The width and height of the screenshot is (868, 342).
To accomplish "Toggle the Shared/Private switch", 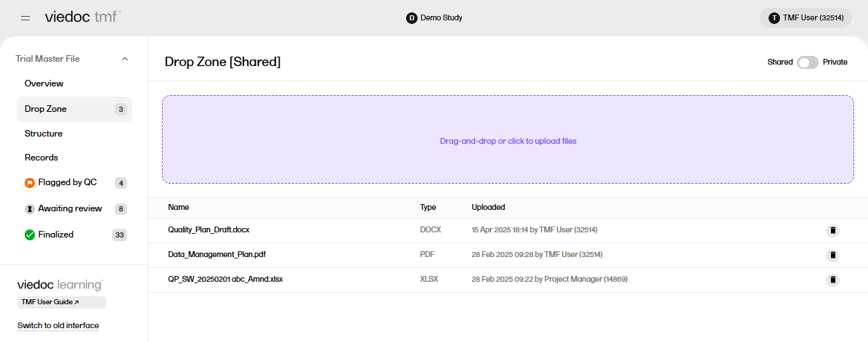I will tap(807, 62).
